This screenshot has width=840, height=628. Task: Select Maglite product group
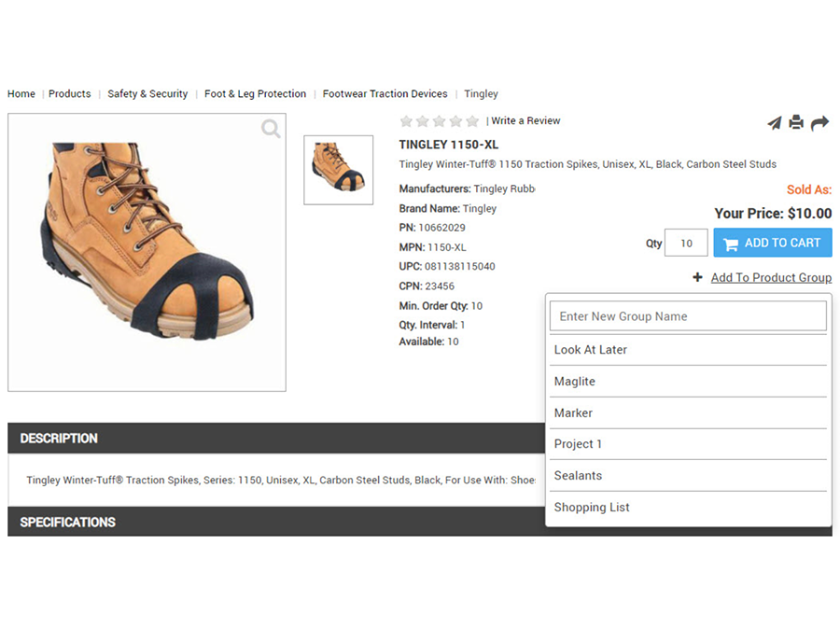coord(688,382)
